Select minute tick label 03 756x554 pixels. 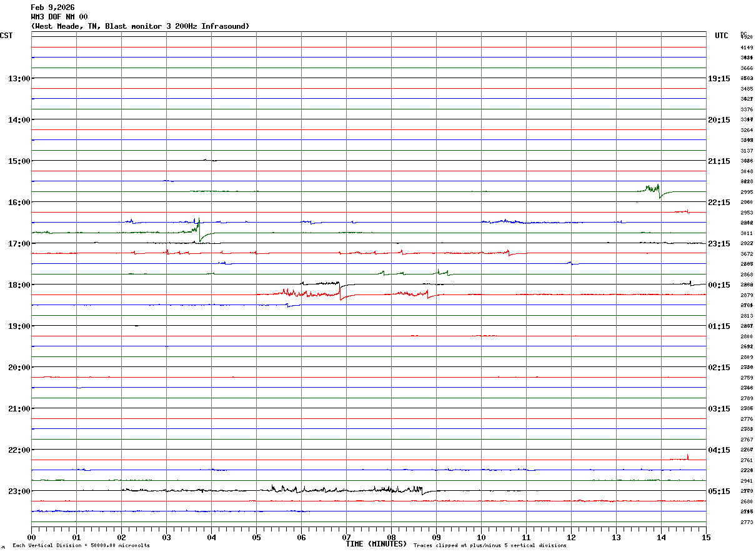(166, 538)
